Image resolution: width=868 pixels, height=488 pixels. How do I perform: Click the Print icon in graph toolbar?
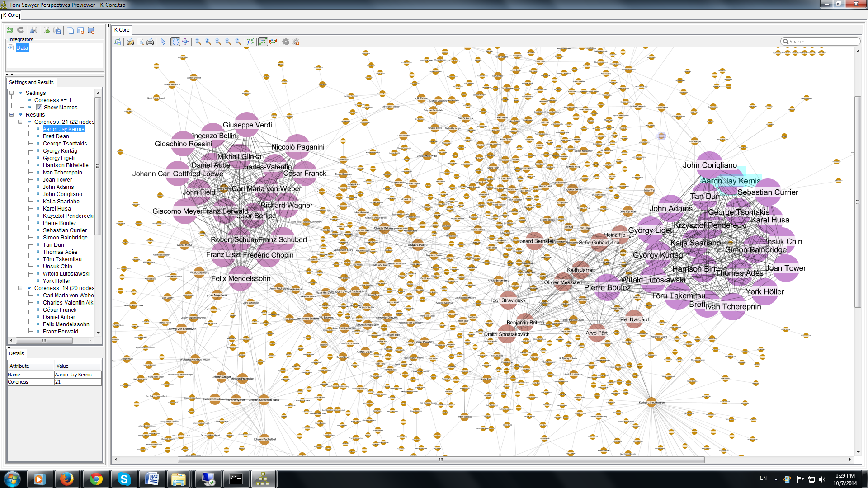pos(151,42)
